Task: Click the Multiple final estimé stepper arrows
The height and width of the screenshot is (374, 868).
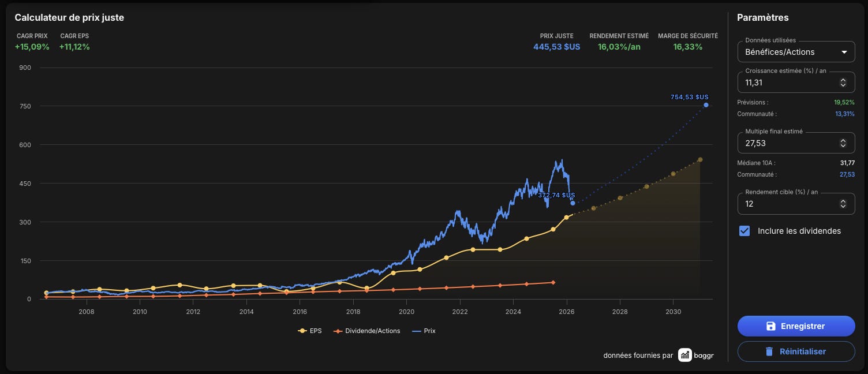Action: [x=843, y=143]
